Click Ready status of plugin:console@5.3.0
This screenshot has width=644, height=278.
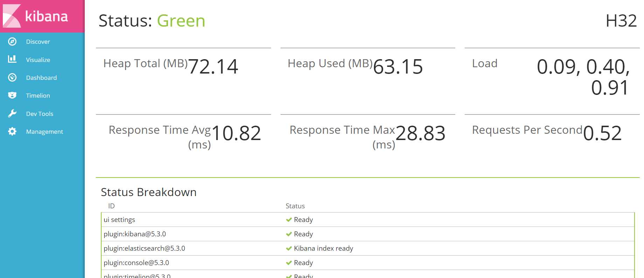(303, 263)
